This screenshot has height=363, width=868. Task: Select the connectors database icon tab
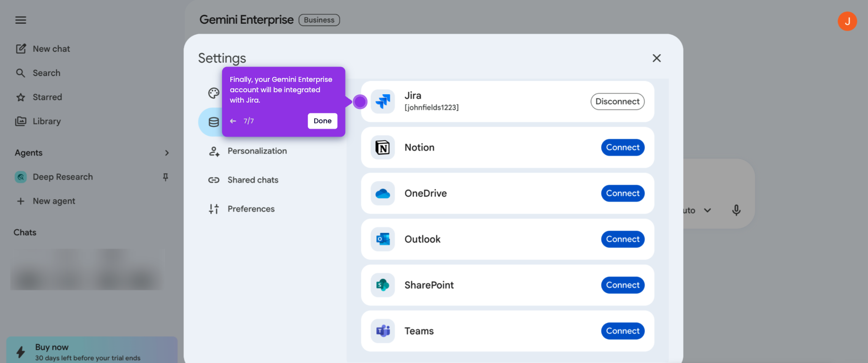click(214, 122)
